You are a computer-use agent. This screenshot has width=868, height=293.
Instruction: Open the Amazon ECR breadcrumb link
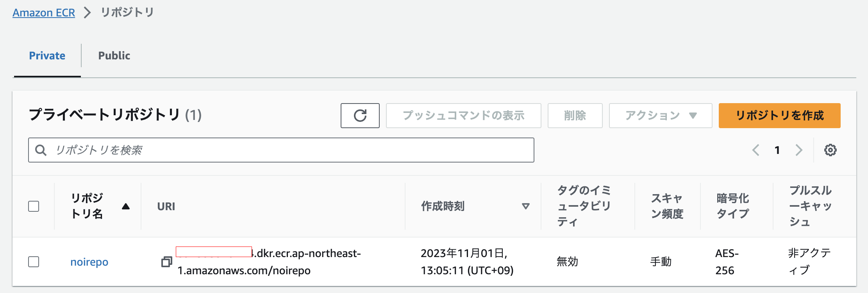44,13
